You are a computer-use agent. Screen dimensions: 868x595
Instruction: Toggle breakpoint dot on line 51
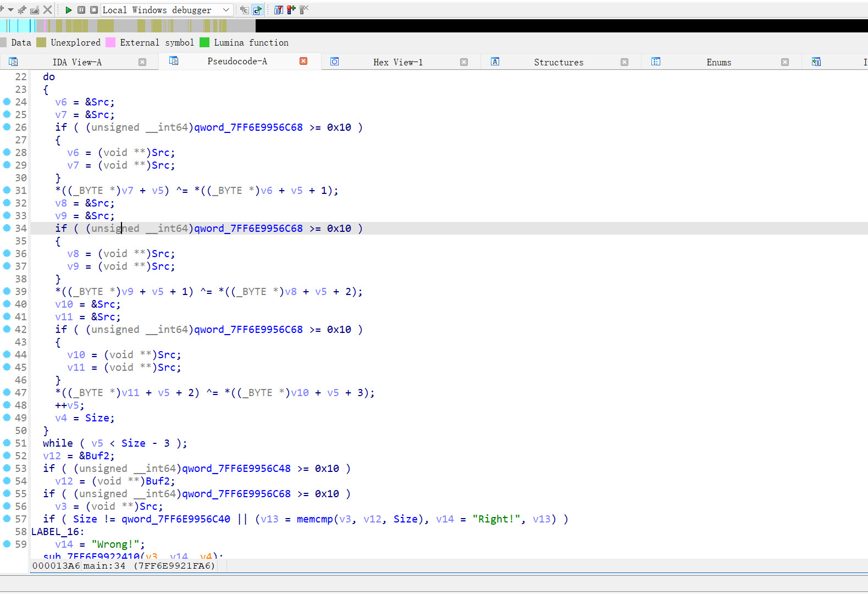click(x=7, y=443)
